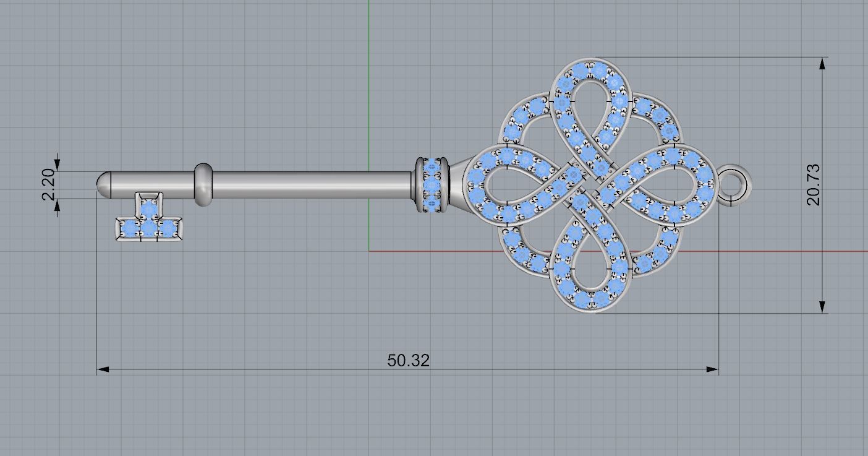
Task: Click the green vertical Y-axis line
Action: point(368,93)
